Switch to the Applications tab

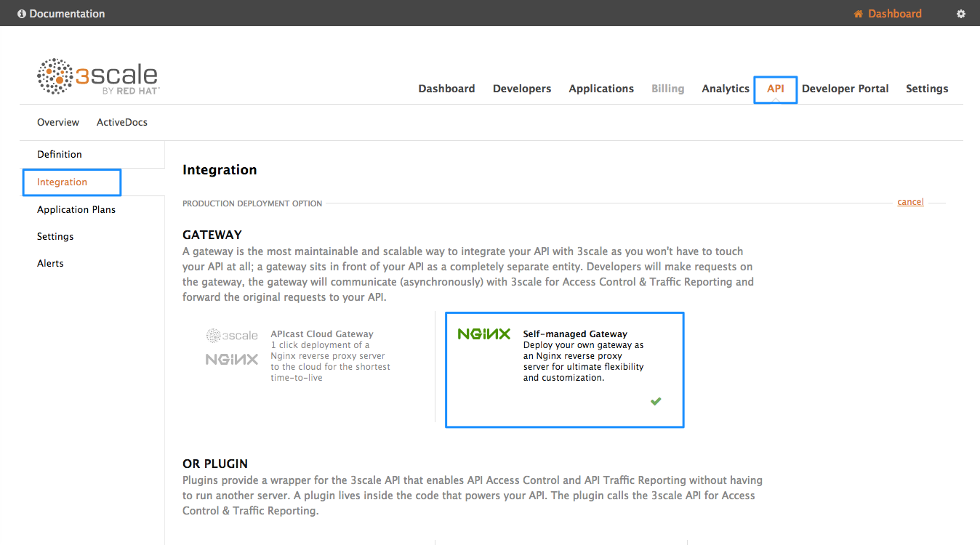point(601,89)
